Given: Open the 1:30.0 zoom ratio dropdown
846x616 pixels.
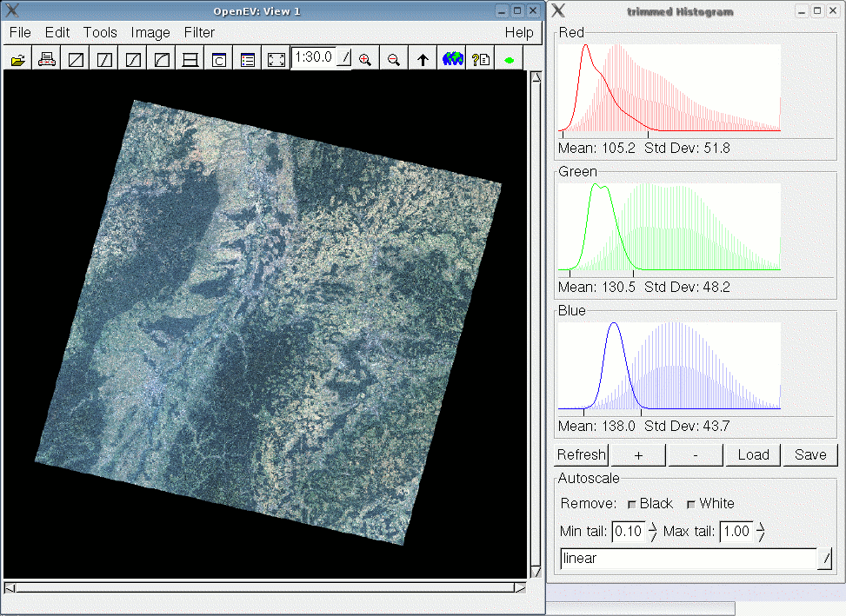Looking at the screenshot, I should [x=344, y=58].
